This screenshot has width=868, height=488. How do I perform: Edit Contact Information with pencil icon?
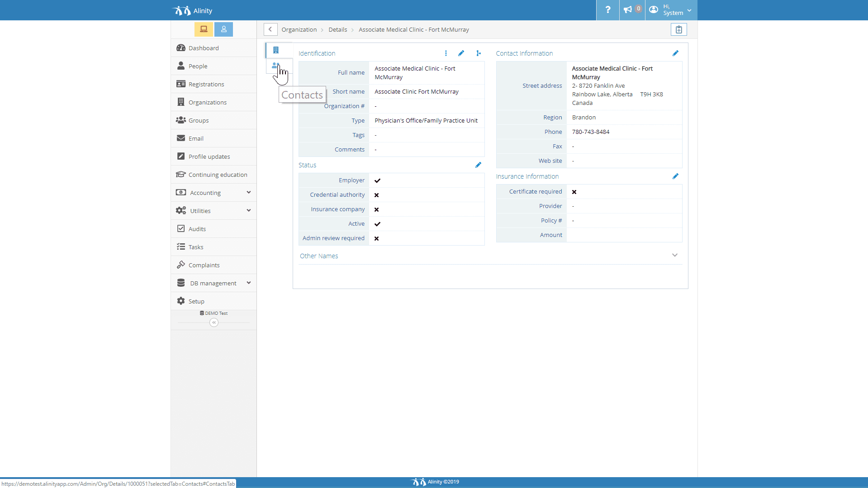pyautogui.click(x=676, y=53)
